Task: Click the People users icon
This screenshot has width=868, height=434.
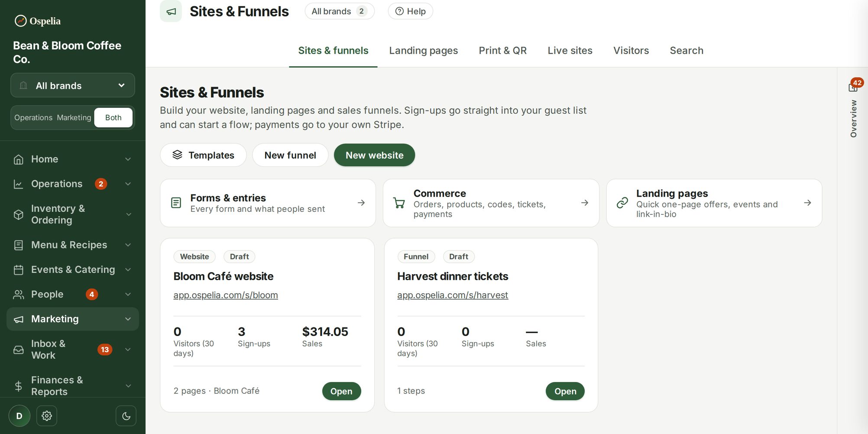Action: (x=19, y=295)
